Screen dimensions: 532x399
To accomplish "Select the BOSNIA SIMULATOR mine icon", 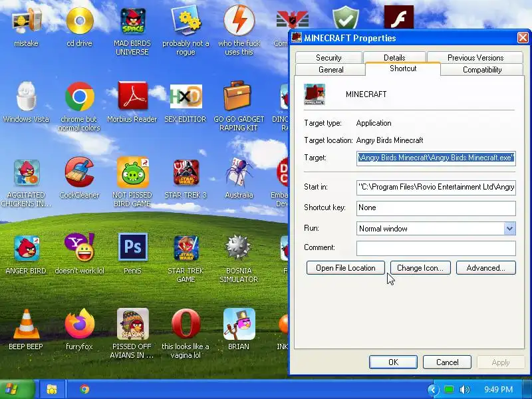I will 238,247.
